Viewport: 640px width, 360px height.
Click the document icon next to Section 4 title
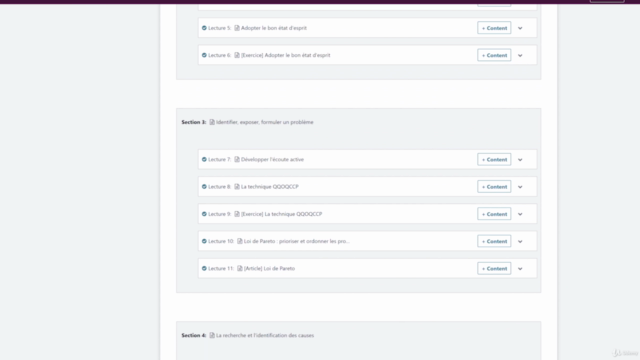[212, 336]
